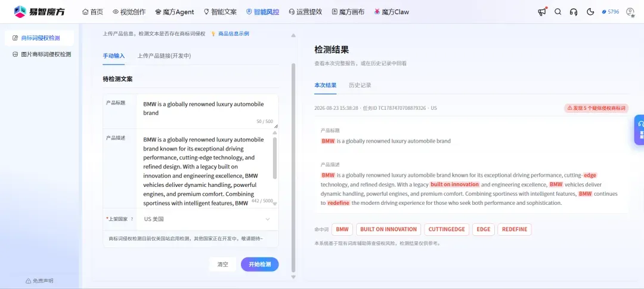Click the CUTTINGEDGE hit-word tag

(x=447, y=229)
